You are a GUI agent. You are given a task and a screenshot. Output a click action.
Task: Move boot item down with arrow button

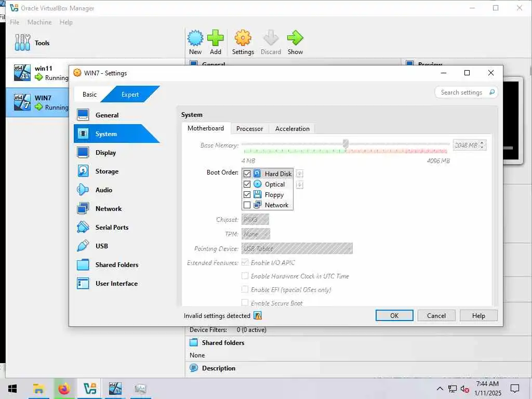pos(299,185)
